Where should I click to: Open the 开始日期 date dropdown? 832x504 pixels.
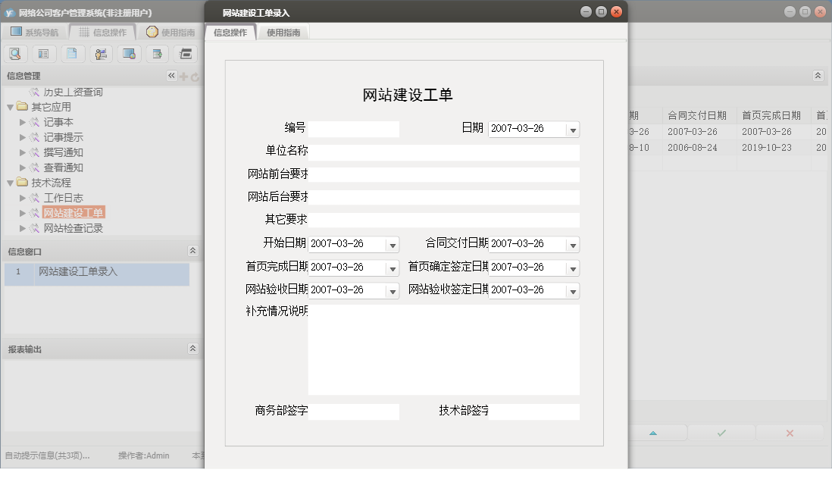point(393,243)
